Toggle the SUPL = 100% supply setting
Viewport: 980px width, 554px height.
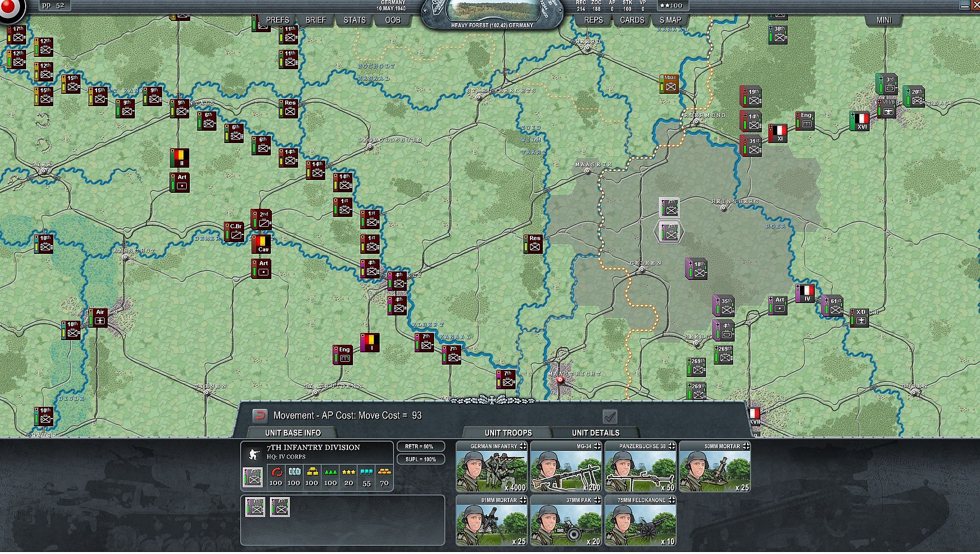pyautogui.click(x=420, y=459)
